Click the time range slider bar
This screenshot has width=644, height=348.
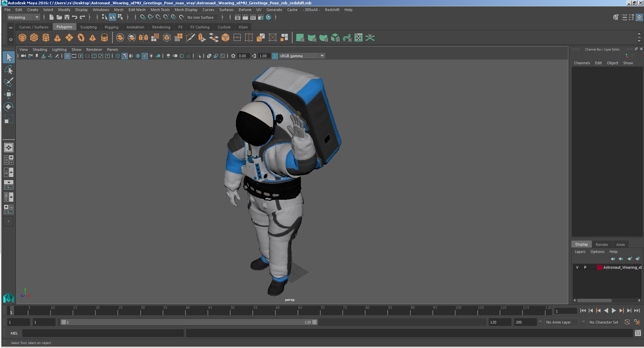[189, 322]
